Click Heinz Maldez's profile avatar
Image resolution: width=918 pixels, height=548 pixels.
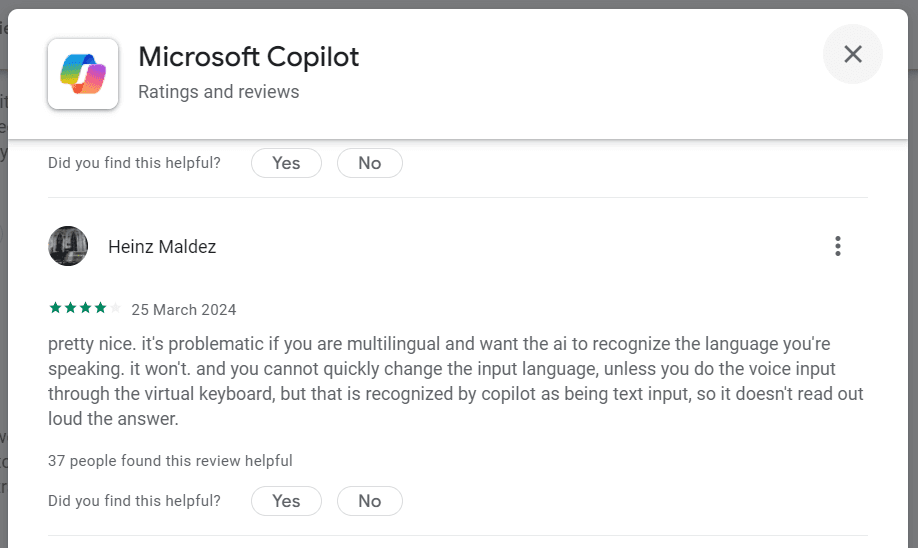(68, 246)
